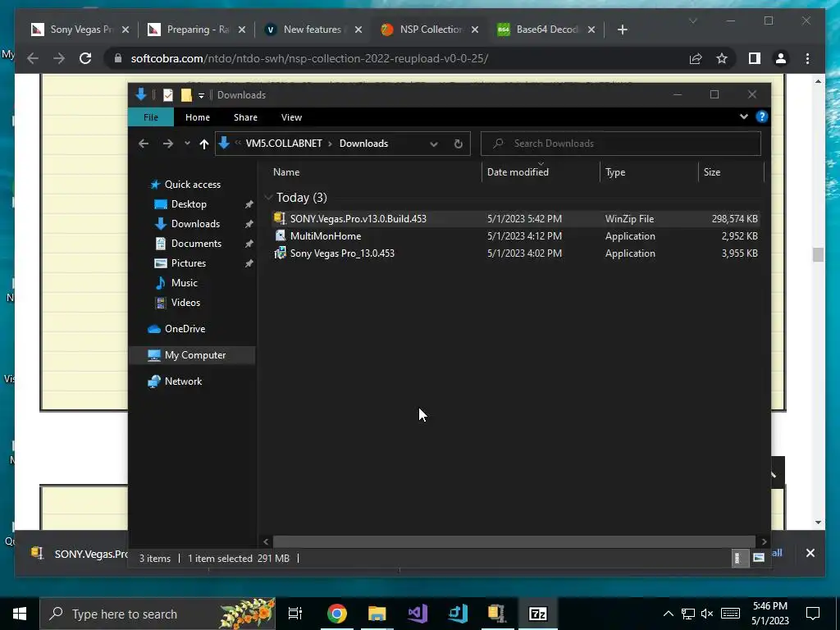Click the Explorer forward arrow

(167, 144)
